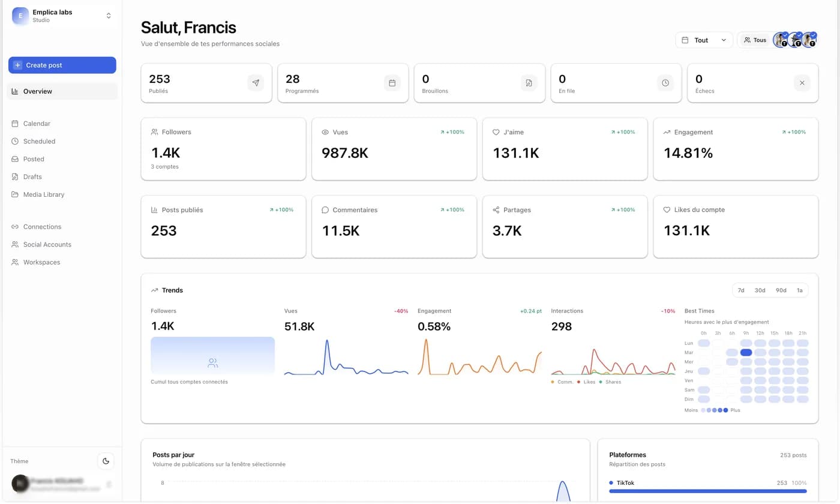Click the people icon beside Followers title
840x504 pixels.
(x=155, y=132)
